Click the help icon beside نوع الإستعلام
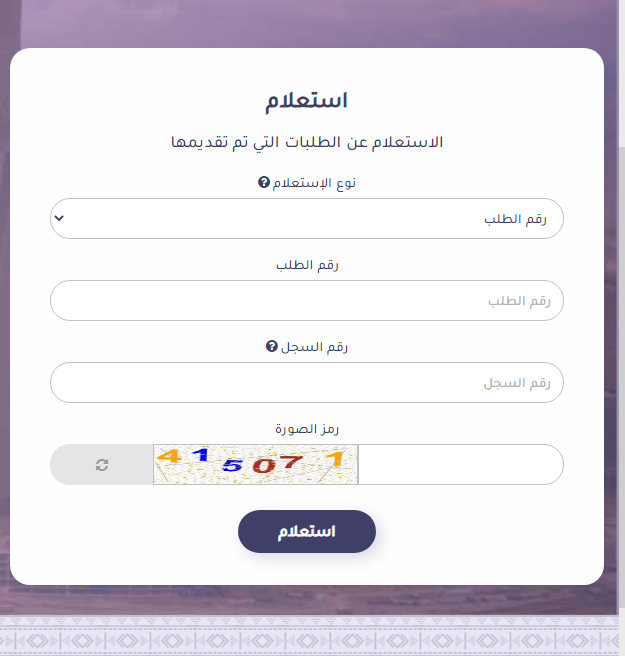 [x=263, y=183]
